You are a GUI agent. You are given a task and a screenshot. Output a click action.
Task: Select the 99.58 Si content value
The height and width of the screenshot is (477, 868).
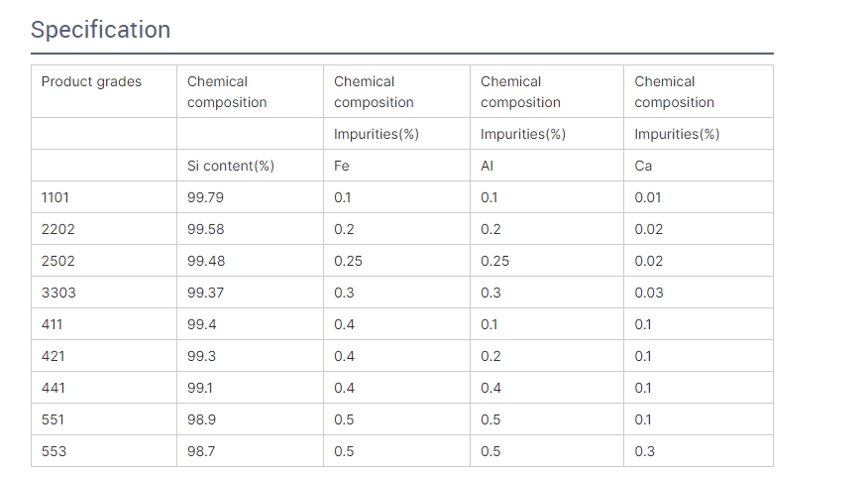(205, 229)
